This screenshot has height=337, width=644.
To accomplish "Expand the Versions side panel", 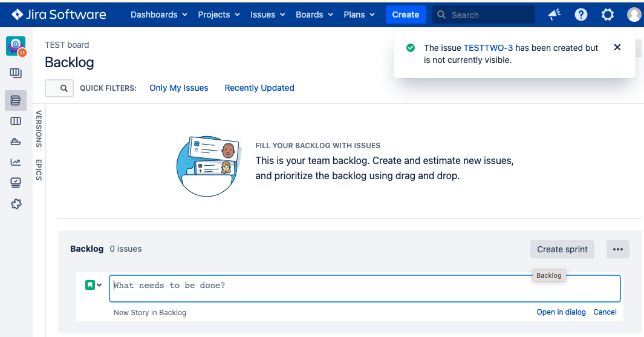I will tap(39, 128).
